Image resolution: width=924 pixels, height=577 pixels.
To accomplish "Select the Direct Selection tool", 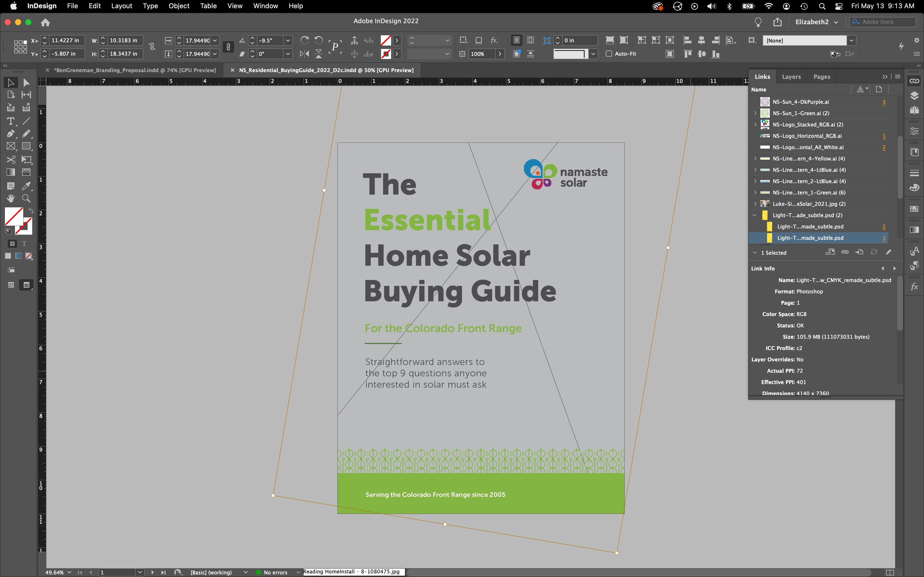I will click(x=26, y=82).
